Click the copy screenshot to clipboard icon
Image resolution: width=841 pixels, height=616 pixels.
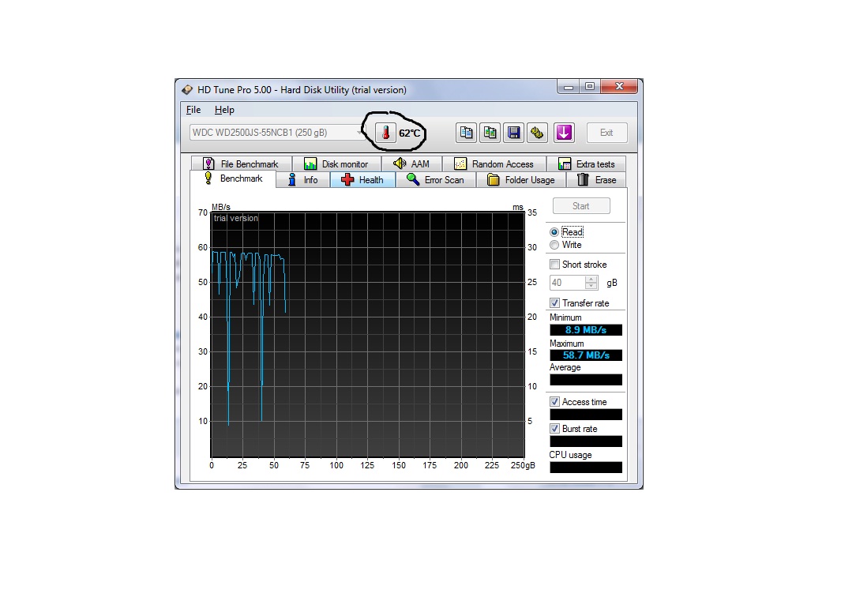[490, 133]
